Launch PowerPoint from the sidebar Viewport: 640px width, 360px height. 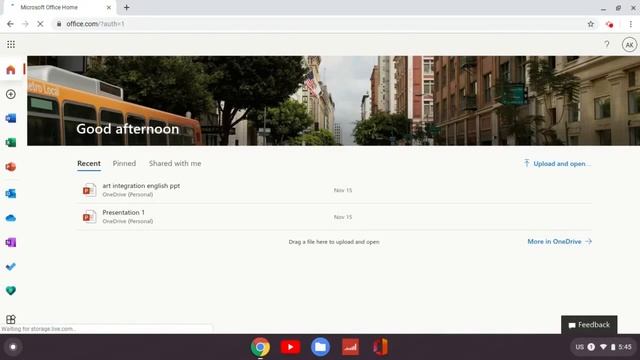point(11,167)
